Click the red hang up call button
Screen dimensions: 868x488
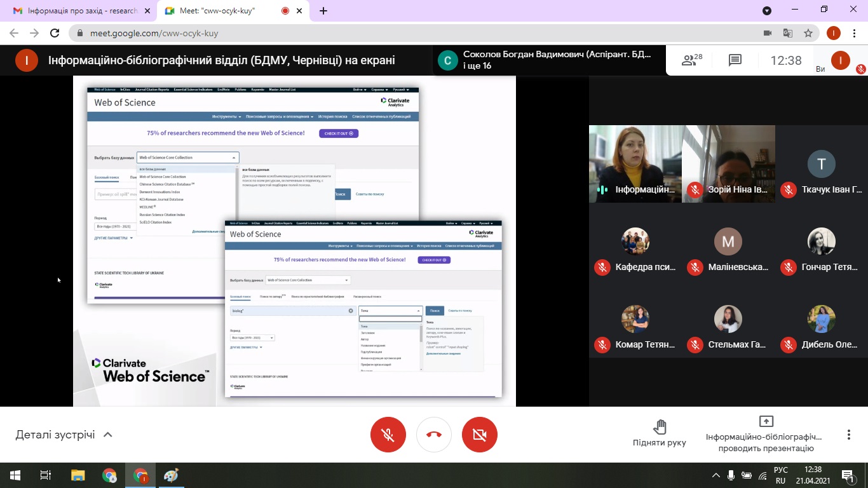pos(434,435)
